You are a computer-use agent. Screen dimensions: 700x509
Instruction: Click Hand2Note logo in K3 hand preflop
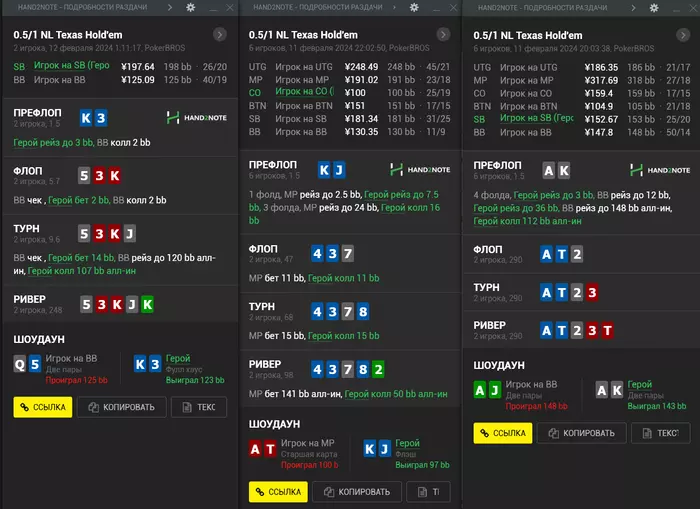pyautogui.click(x=196, y=118)
